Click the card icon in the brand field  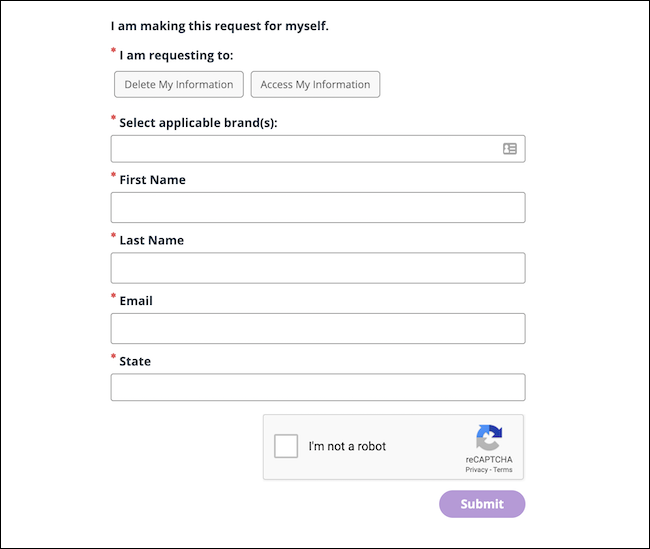point(510,149)
